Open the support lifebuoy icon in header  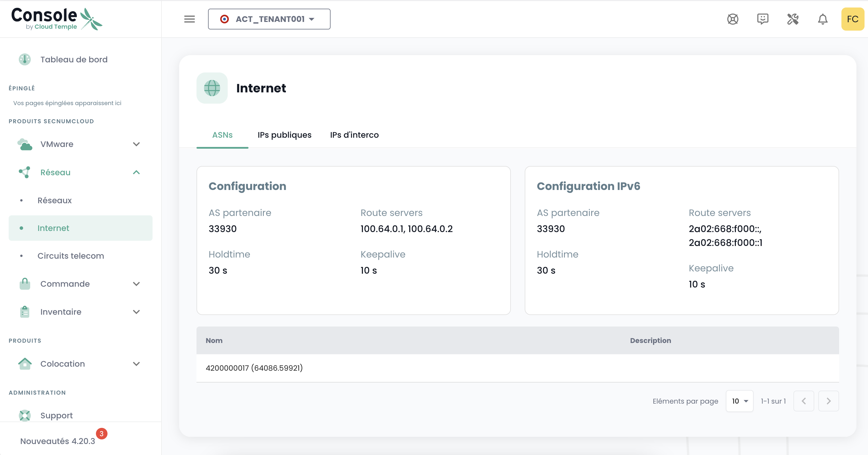pyautogui.click(x=732, y=19)
